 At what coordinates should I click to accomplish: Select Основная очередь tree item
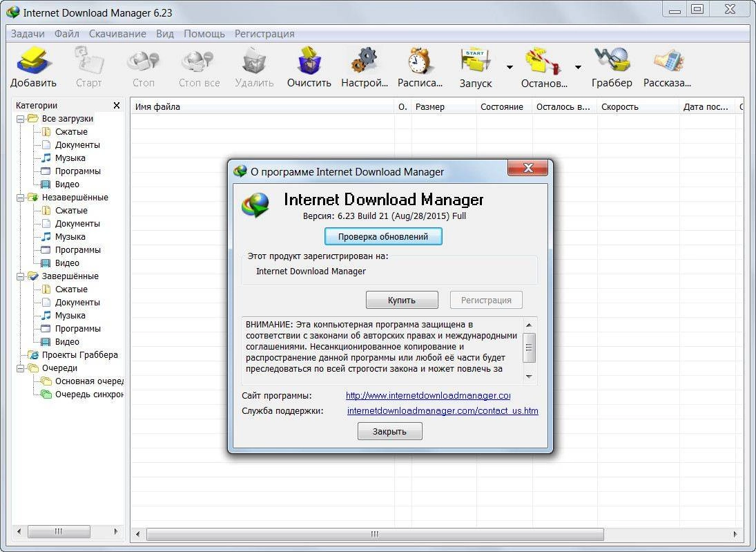click(88, 381)
